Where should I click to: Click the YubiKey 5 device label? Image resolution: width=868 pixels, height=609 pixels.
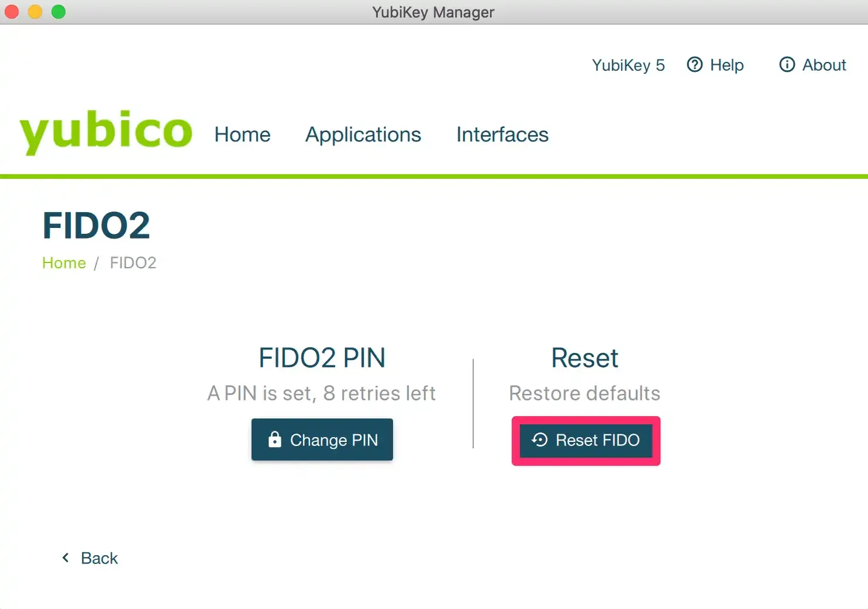pyautogui.click(x=628, y=65)
